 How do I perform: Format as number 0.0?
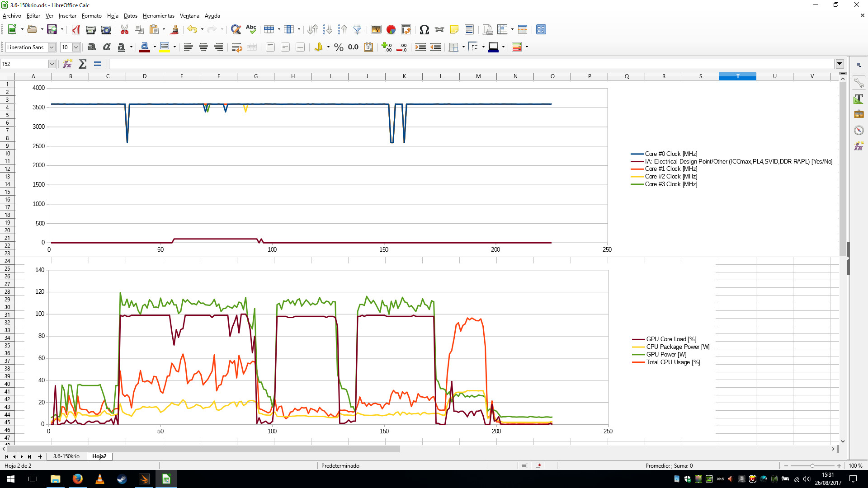tap(354, 47)
